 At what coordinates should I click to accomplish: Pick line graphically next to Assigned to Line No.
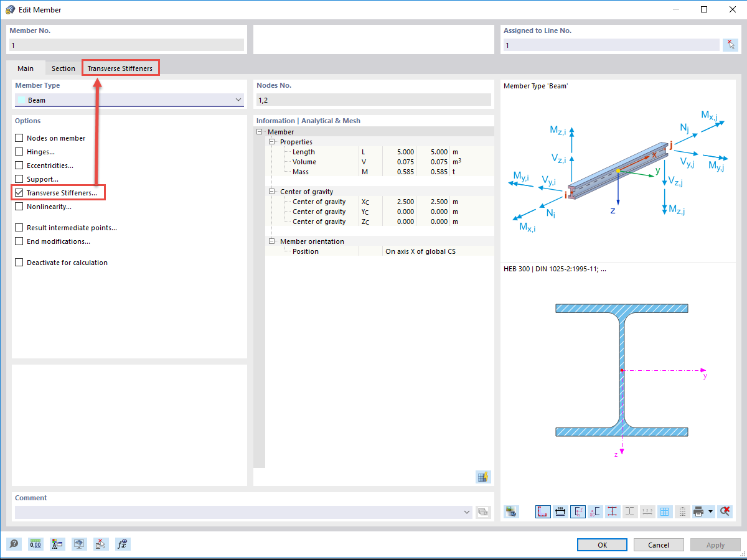(x=730, y=45)
